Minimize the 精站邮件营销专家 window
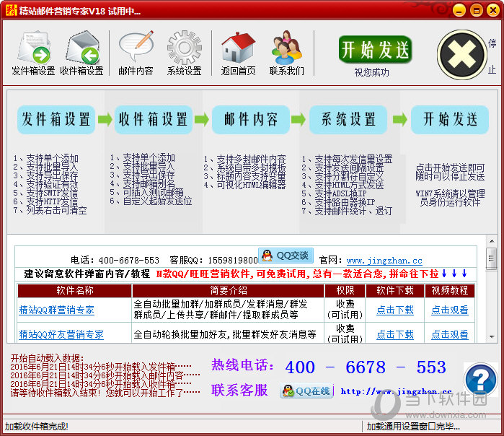 (x=459, y=11)
